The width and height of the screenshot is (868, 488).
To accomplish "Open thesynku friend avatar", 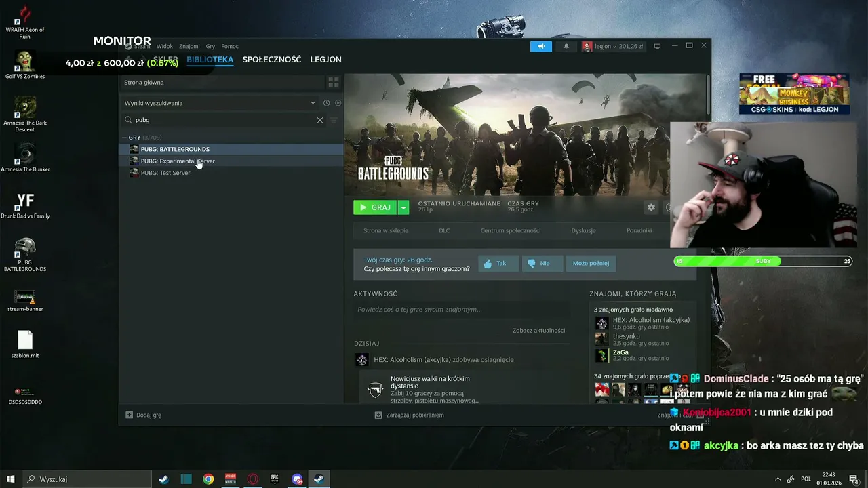I will [601, 339].
